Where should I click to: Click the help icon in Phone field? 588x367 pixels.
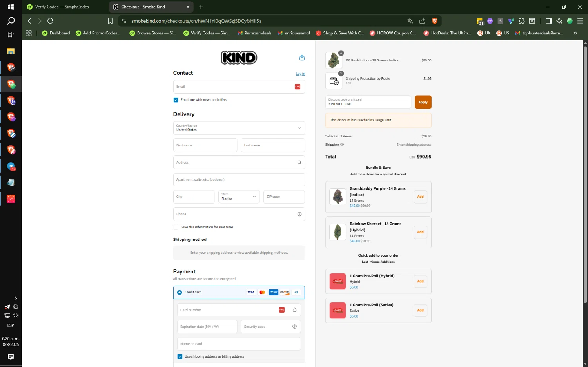(x=299, y=214)
